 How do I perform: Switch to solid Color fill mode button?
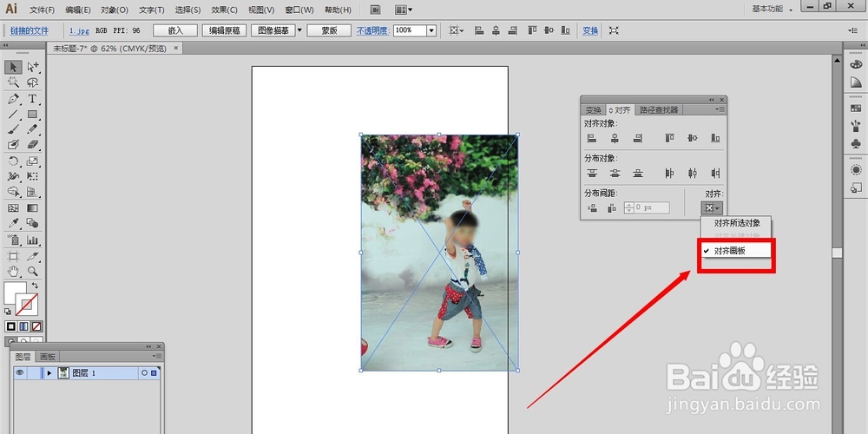[10, 326]
